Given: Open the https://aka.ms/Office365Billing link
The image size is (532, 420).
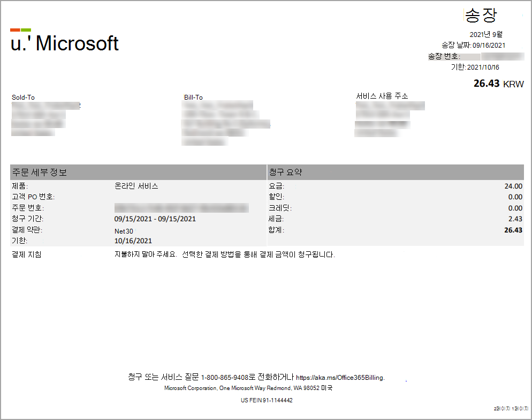Looking at the screenshot, I should (x=340, y=378).
